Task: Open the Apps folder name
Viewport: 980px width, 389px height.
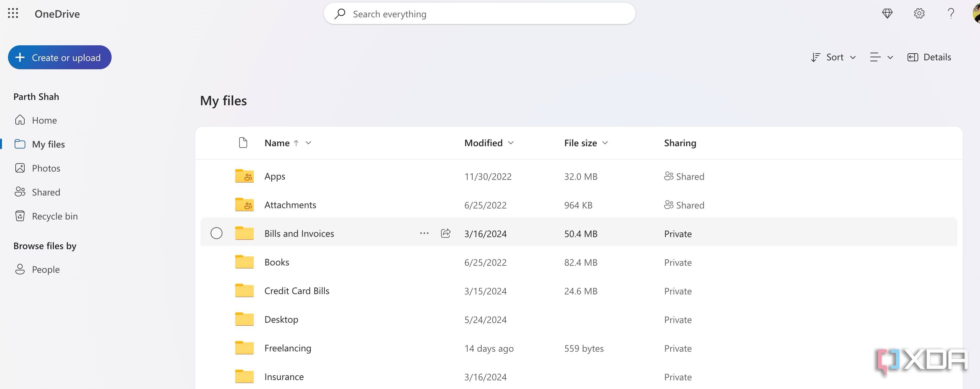Action: [x=275, y=176]
